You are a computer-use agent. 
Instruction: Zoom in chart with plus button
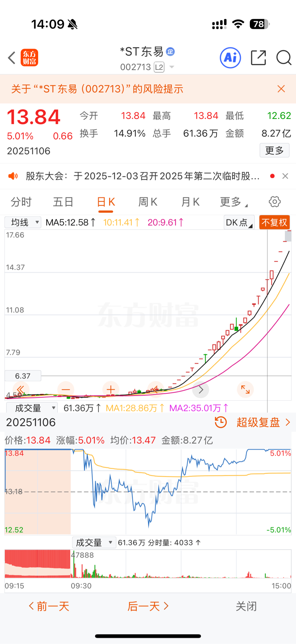(111, 389)
